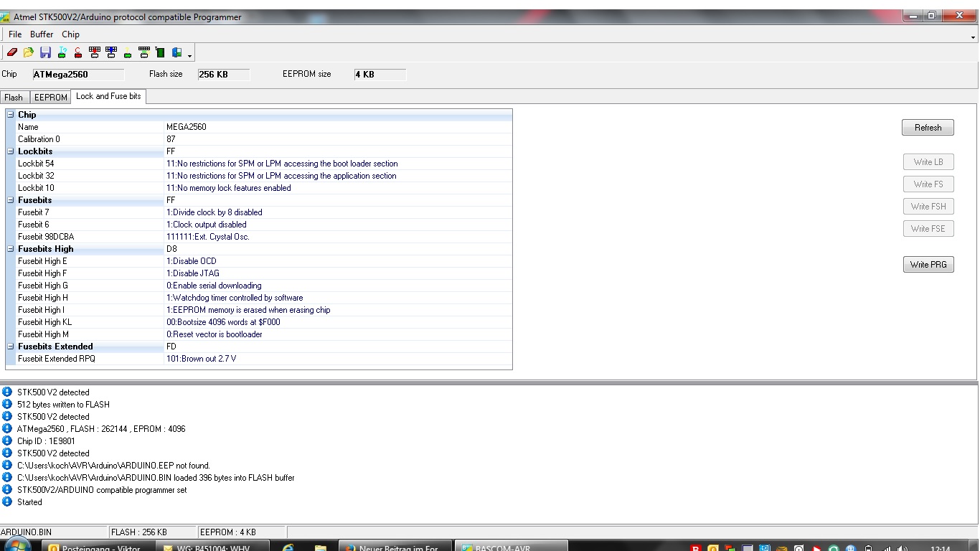Screen dimensions: 980x551
Task: Click the log line 'ARDUINO.BIN loaded 396 bytes'
Action: coord(156,477)
